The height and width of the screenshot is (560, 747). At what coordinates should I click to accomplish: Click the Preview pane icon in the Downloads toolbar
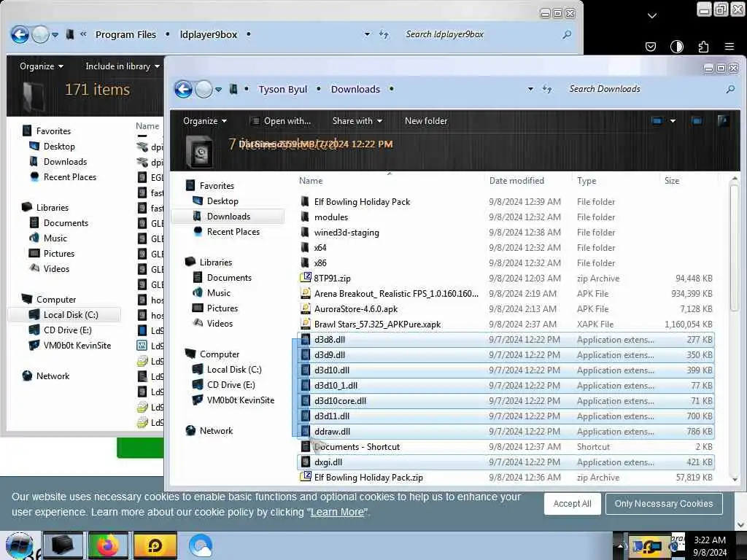697,121
